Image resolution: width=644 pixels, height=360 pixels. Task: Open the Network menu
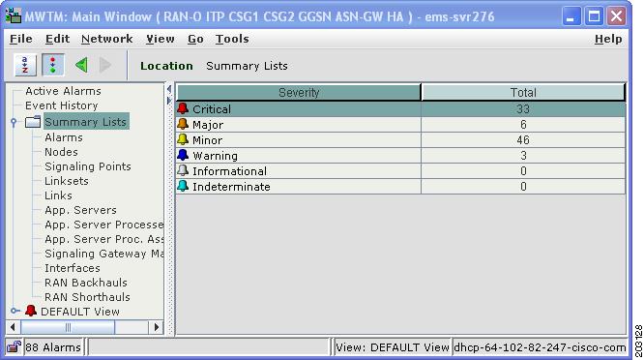point(106,39)
